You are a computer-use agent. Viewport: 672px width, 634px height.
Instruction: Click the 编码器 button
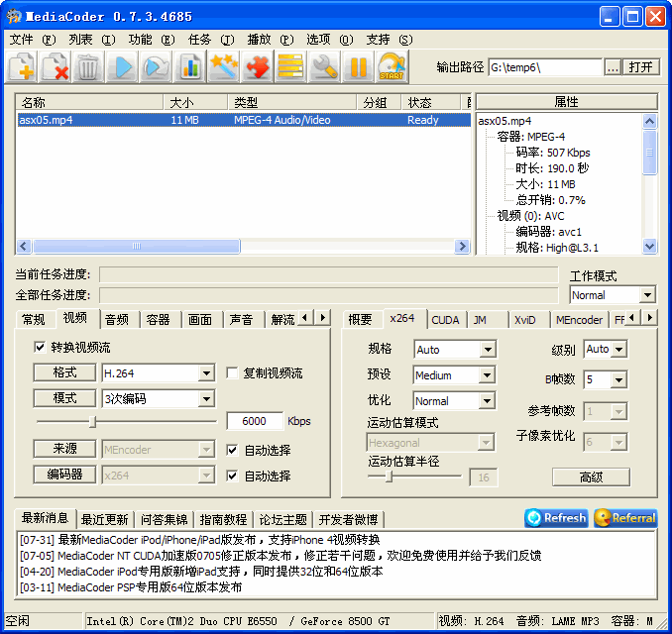pyautogui.click(x=64, y=475)
